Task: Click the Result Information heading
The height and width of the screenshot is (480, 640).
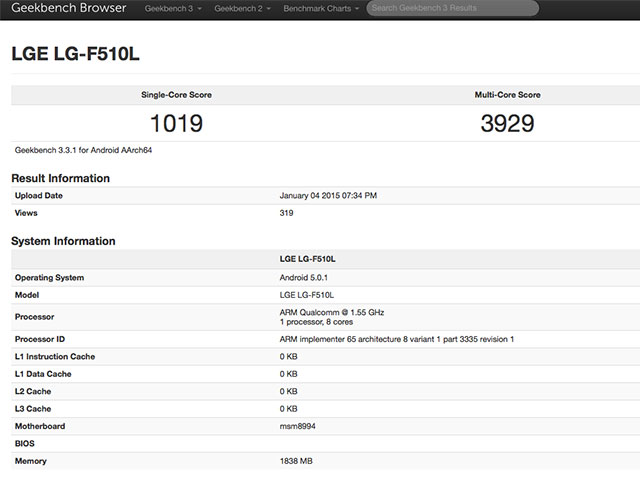Action: [x=60, y=178]
